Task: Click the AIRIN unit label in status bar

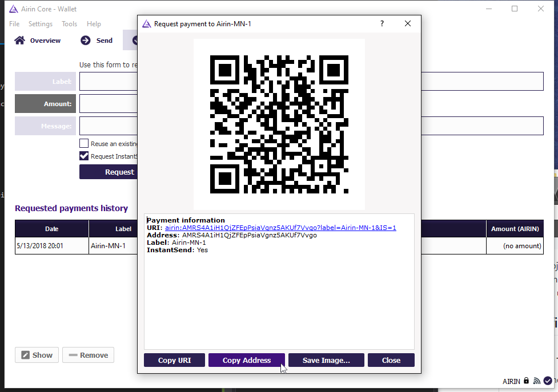Action: pyautogui.click(x=511, y=381)
